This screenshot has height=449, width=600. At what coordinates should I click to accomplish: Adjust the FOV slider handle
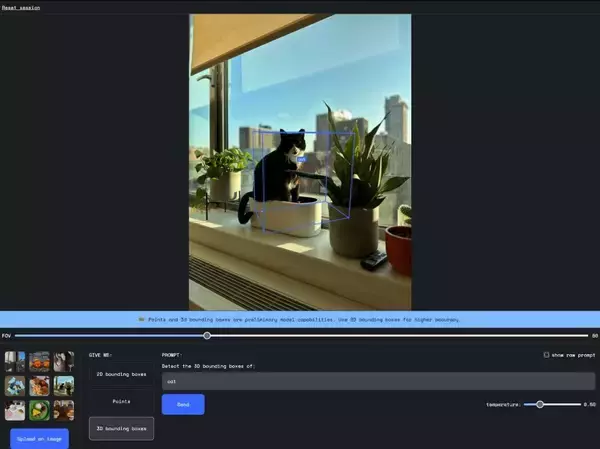click(207, 336)
